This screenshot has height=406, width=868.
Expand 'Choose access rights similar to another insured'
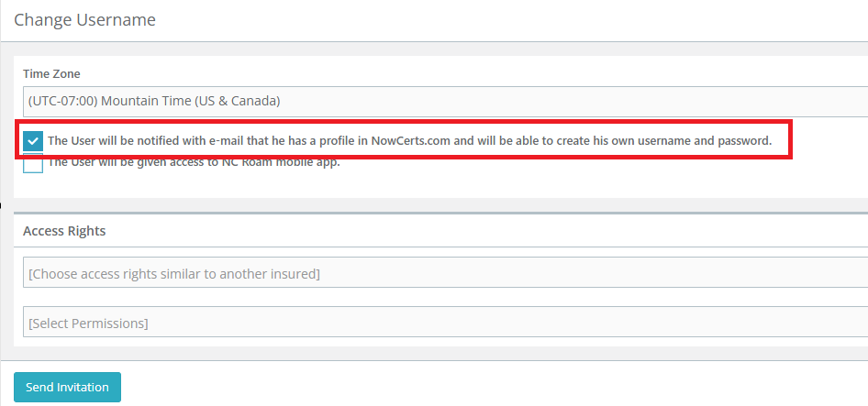(445, 272)
